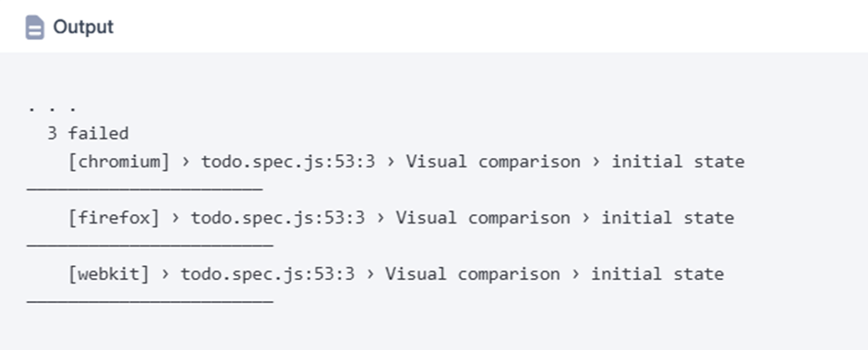Click the chevron right after [firefox]

tap(175, 218)
